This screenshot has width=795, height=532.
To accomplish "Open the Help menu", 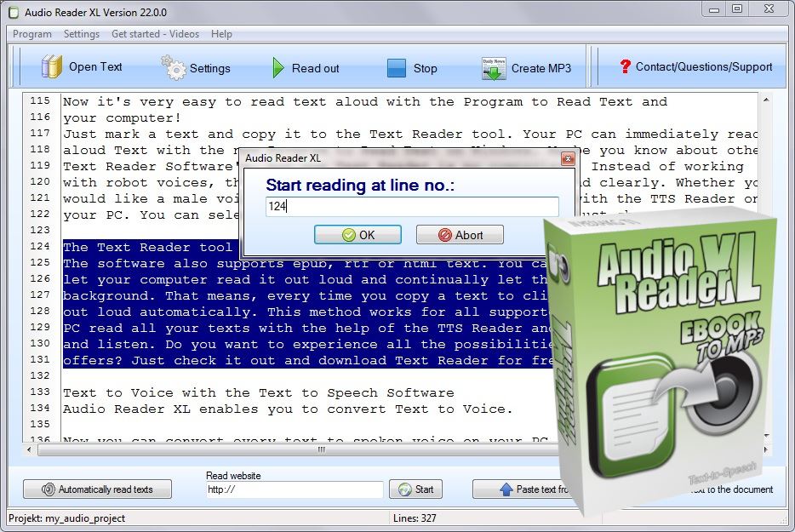I will click(221, 34).
